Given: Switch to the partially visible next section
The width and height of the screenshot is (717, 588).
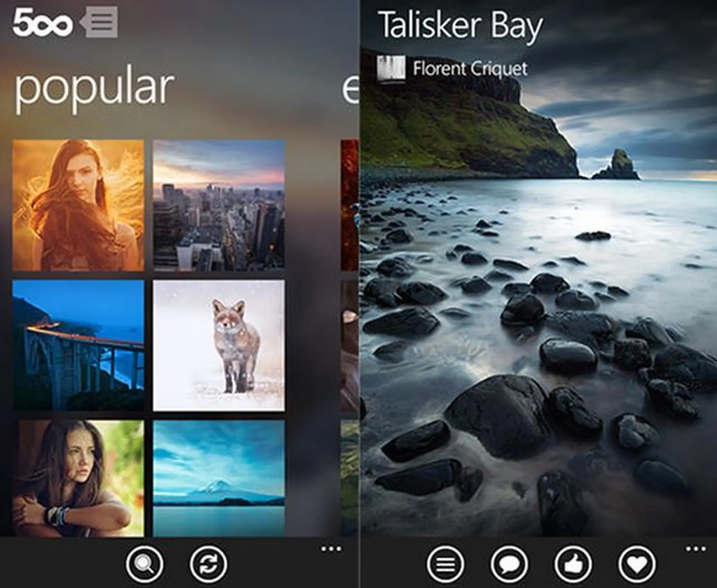Looking at the screenshot, I should (350, 89).
